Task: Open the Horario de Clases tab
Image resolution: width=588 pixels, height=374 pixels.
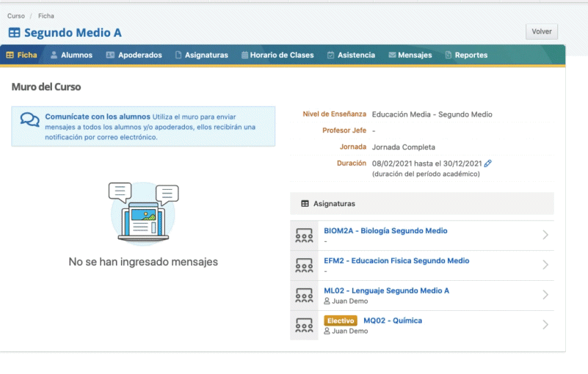Action: coord(277,55)
